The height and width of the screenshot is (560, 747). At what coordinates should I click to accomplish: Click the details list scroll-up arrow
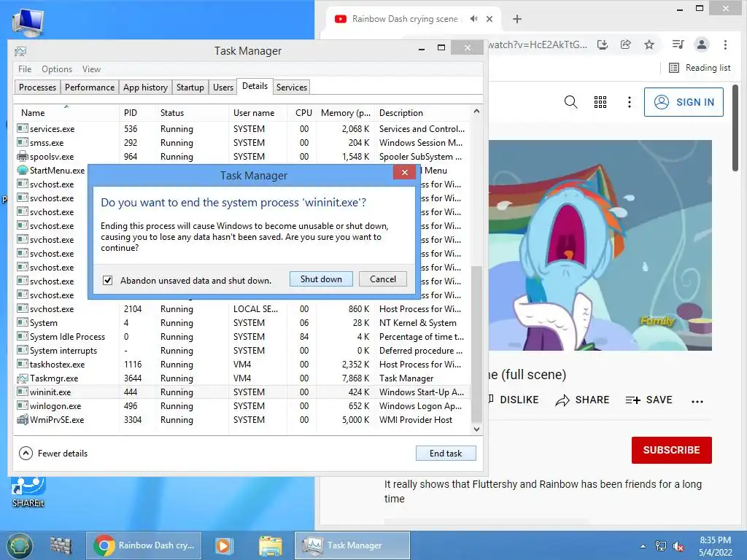coord(476,111)
